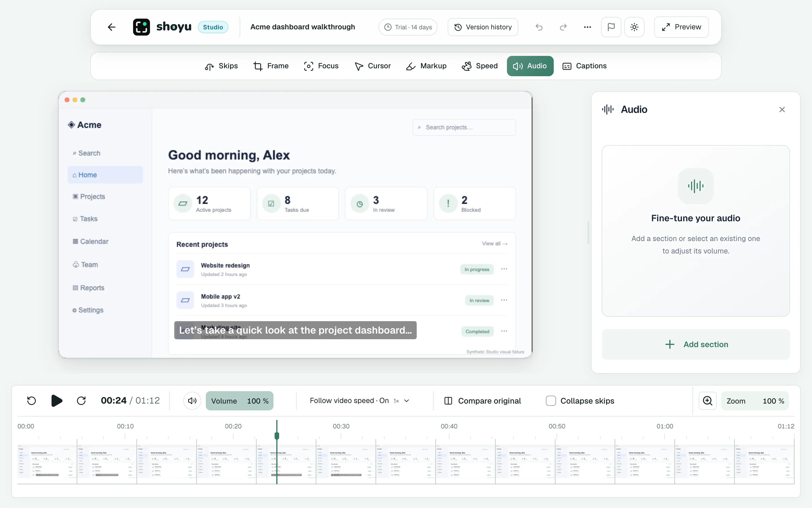Click the undo arrow icon

point(539,27)
